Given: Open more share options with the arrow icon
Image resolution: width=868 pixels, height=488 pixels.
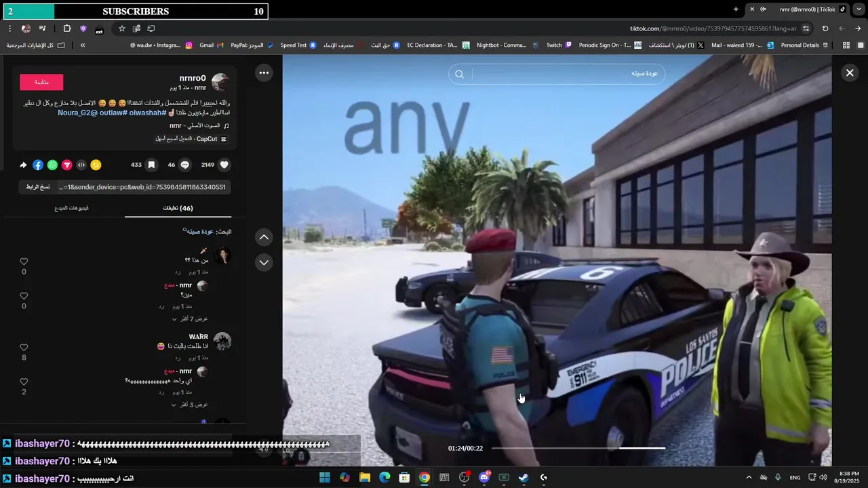Looking at the screenshot, I should coord(24,165).
